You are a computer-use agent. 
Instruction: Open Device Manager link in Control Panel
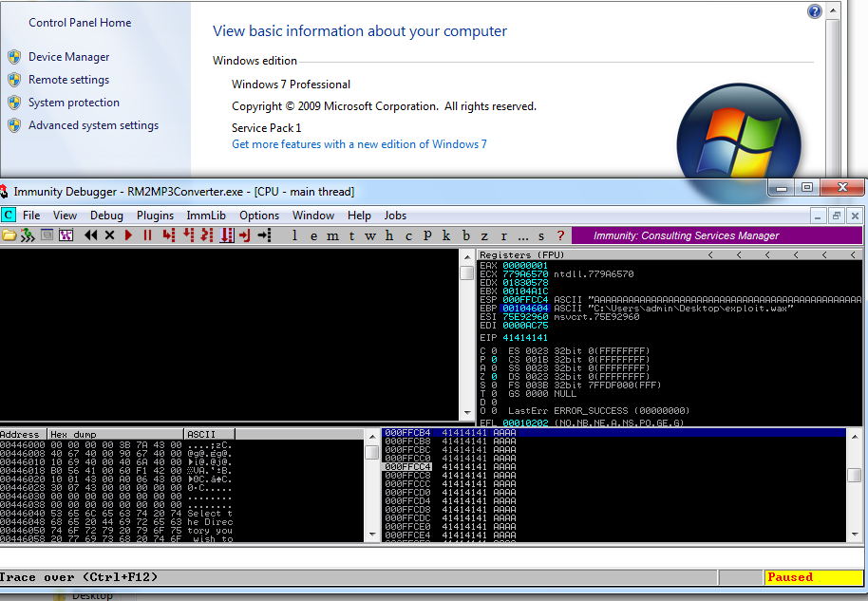68,57
